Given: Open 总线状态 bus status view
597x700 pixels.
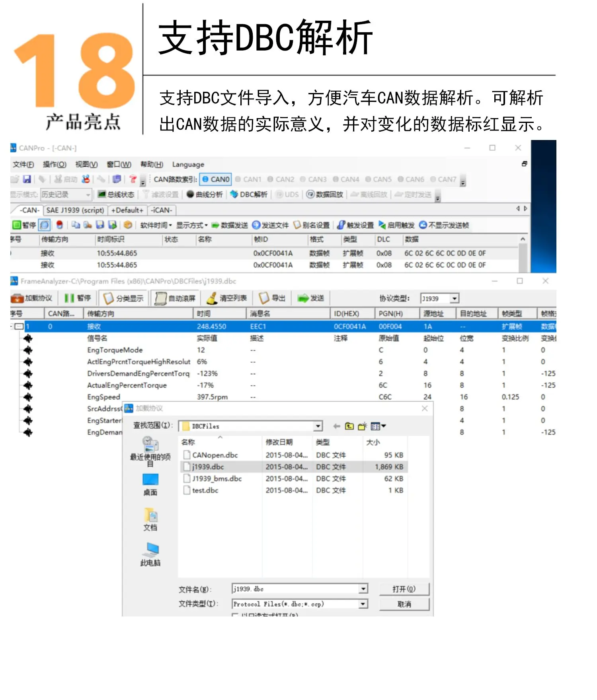Looking at the screenshot, I should point(116,194).
